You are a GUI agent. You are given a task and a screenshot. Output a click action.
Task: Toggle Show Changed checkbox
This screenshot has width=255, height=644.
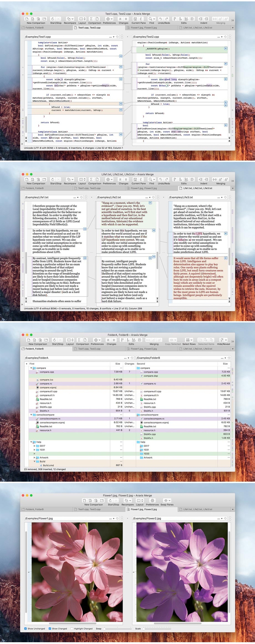(x=50, y=628)
